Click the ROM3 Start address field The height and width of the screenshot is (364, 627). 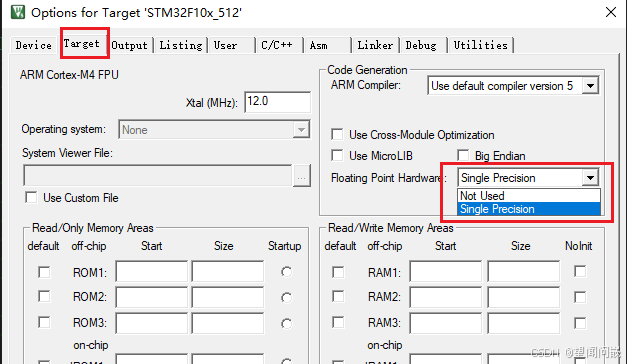(x=152, y=323)
